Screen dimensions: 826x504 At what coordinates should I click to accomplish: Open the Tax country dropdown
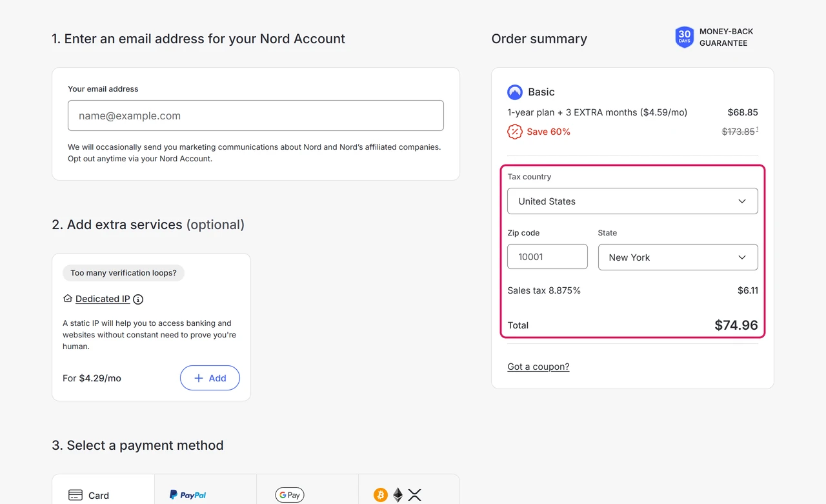[x=632, y=201]
